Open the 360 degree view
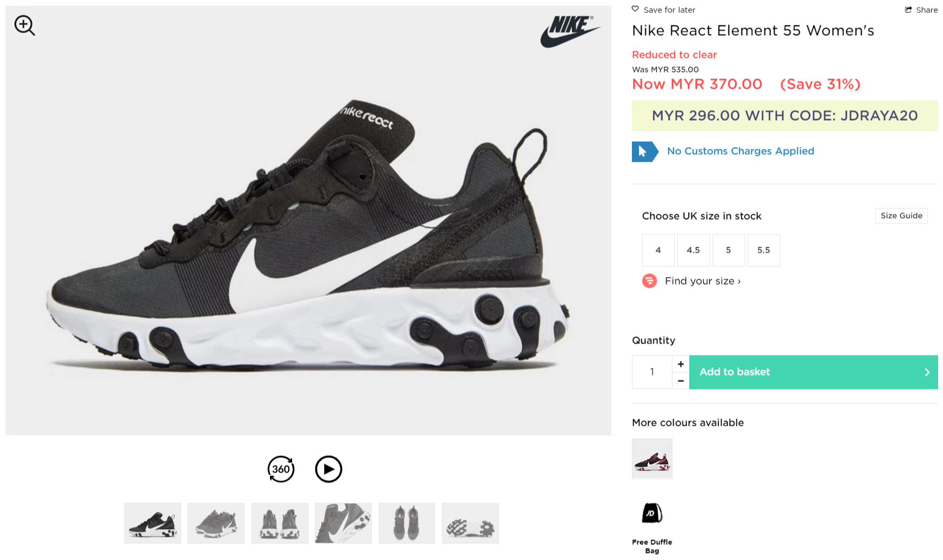Screen dimensions: 943x560 click(281, 469)
